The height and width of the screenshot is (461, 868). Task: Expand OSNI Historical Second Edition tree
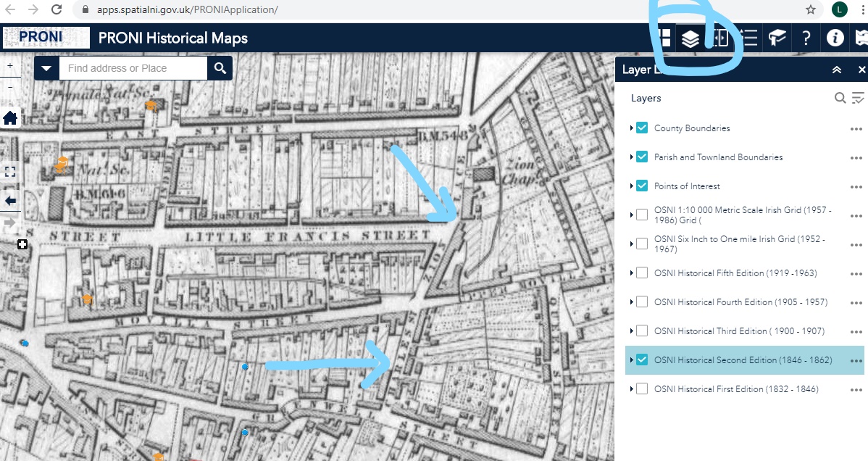point(631,360)
